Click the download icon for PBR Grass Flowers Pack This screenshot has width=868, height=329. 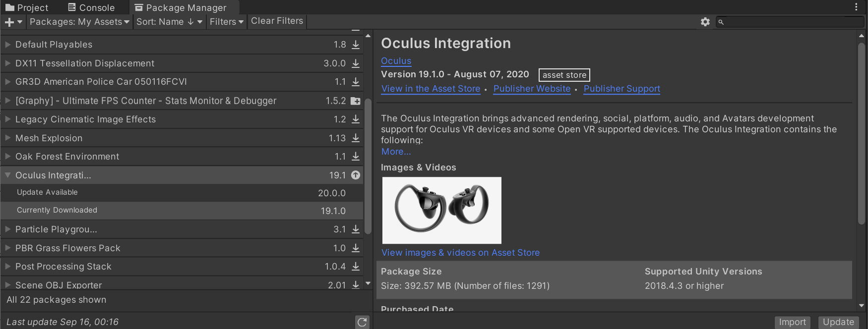coord(356,248)
